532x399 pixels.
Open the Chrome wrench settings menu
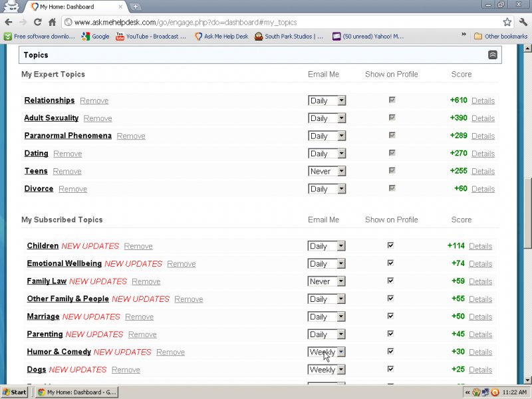523,22
